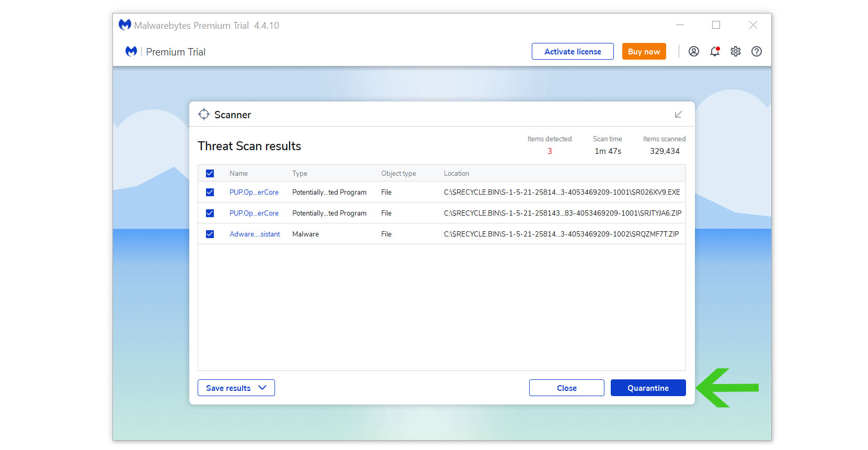
Task: Open the account profile icon
Action: [693, 51]
